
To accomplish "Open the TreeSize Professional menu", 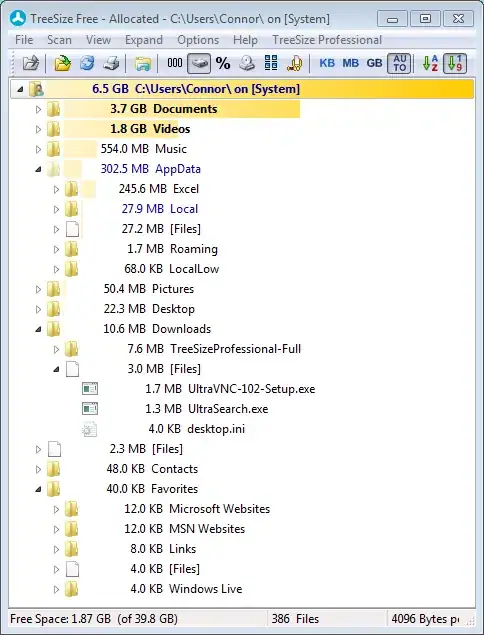I will pos(327,40).
